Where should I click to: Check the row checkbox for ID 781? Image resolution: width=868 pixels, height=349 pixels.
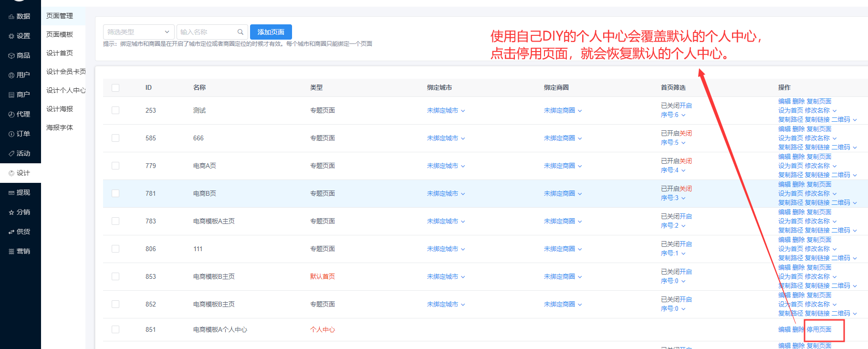pos(115,193)
